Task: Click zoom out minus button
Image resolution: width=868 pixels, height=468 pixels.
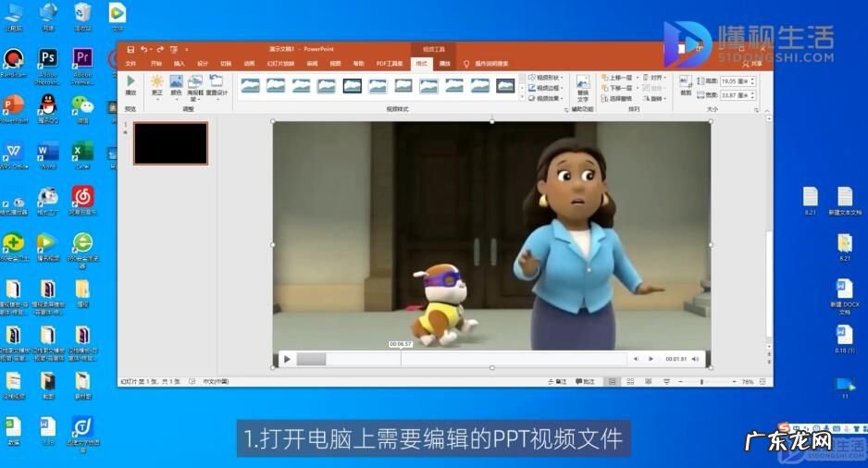Action: pos(681,382)
